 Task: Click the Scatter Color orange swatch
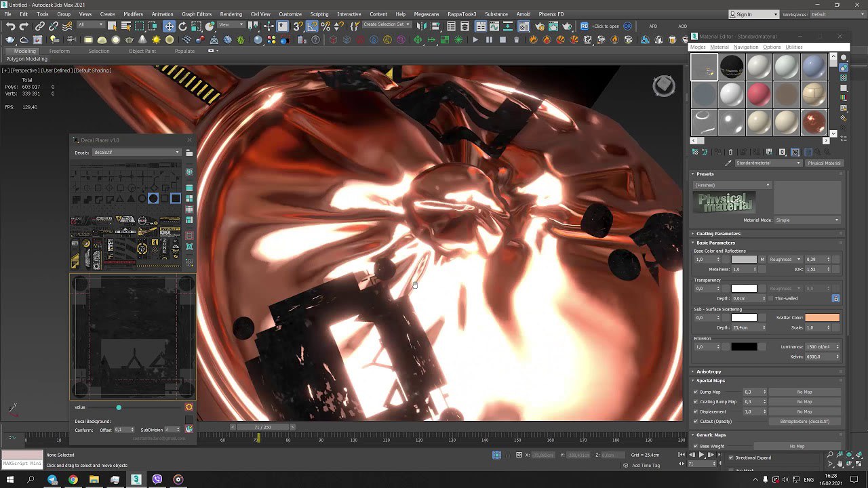[823, 317]
